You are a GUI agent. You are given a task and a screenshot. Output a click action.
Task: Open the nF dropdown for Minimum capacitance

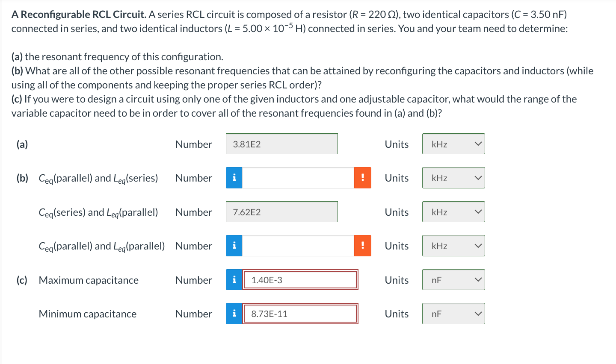pyautogui.click(x=453, y=314)
